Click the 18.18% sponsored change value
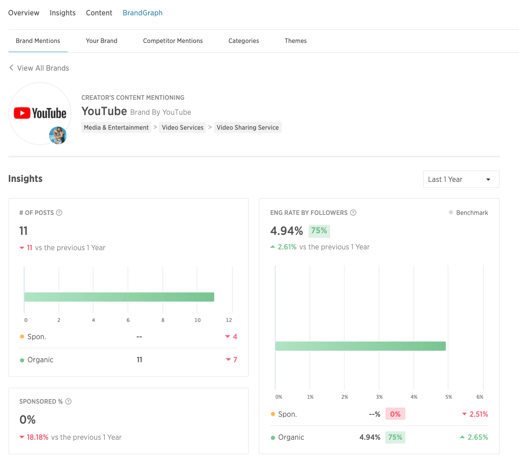Image resolution: width=519 pixels, height=462 pixels. click(37, 437)
